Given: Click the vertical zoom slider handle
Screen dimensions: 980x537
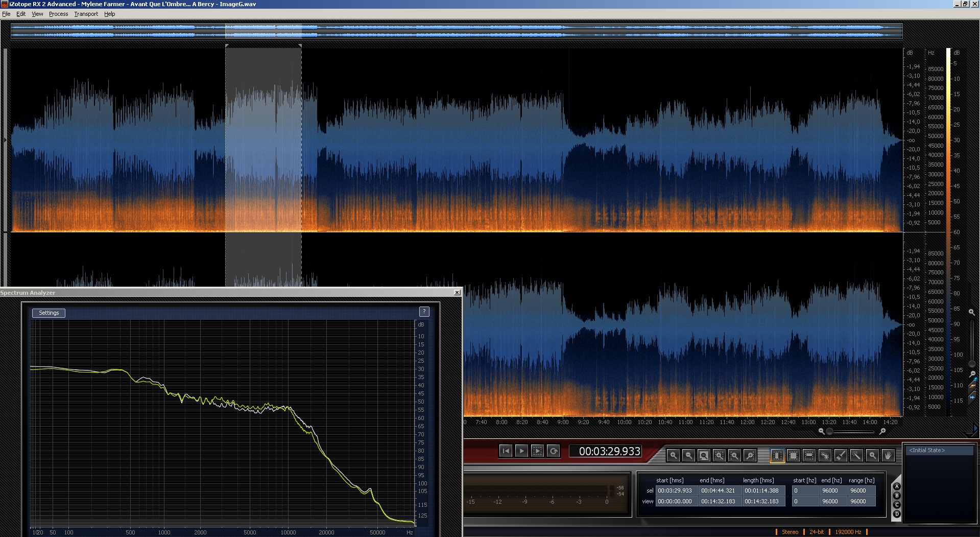Looking at the screenshot, I should (972, 364).
